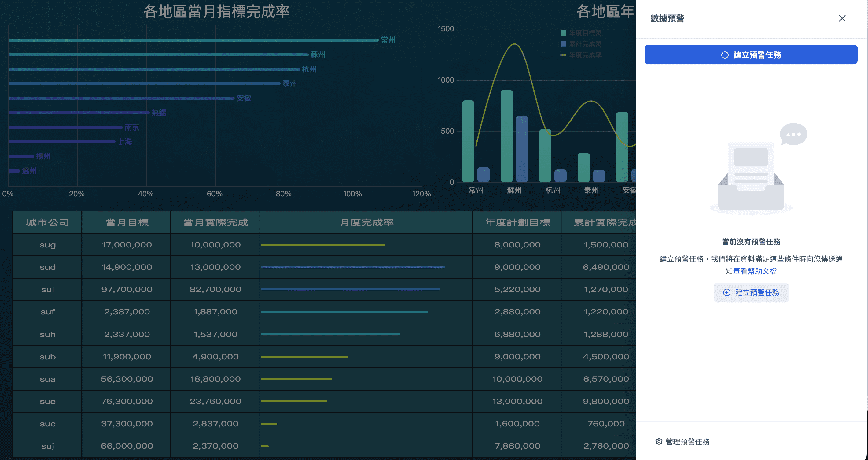Click the gear icon beside 管理預警任務
Image resolution: width=868 pixels, height=460 pixels.
pos(659,441)
